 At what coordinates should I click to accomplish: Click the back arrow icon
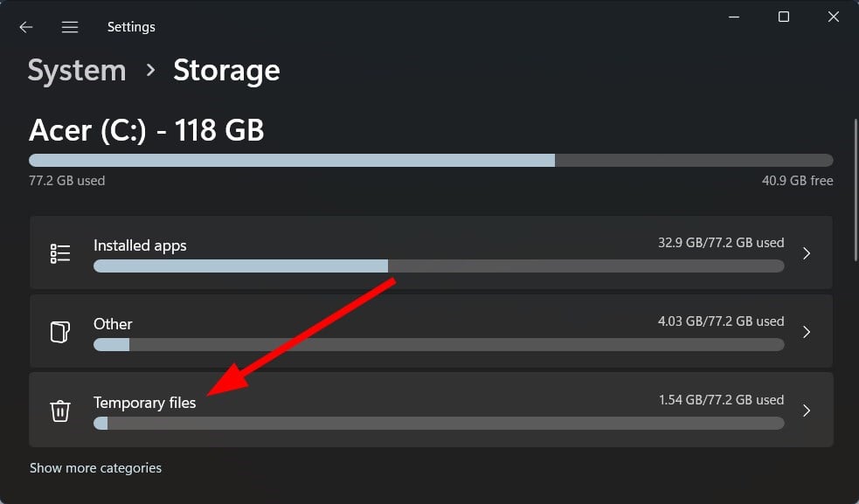coord(26,27)
